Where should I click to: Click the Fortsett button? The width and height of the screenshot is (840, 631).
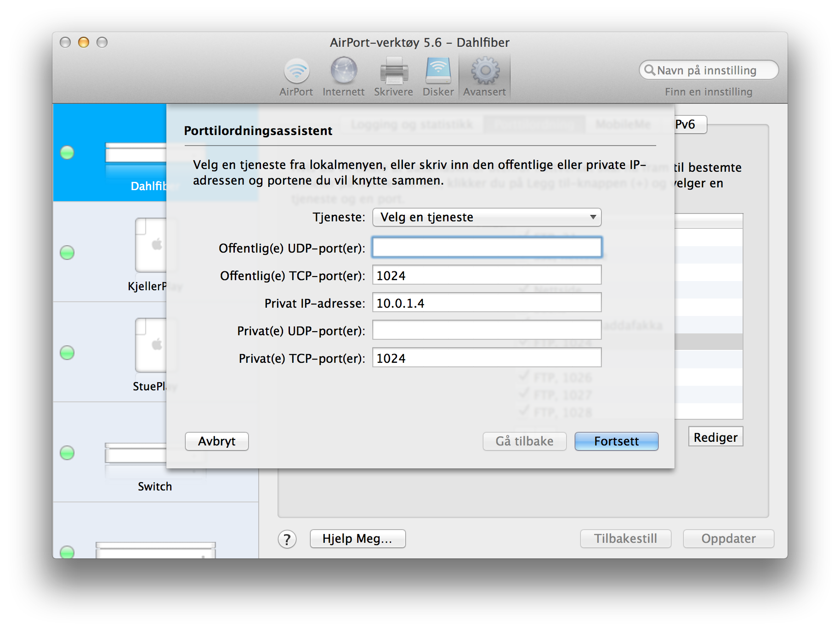[x=616, y=441]
